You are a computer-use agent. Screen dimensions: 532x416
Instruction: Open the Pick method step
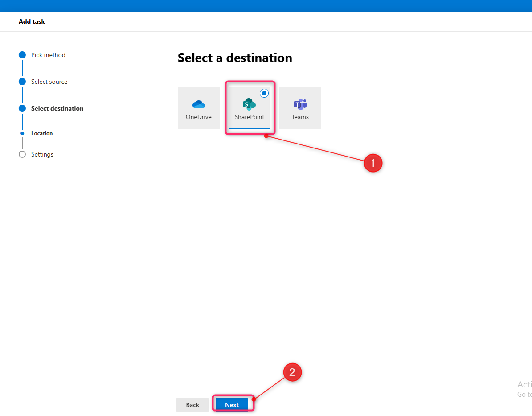pyautogui.click(x=48, y=55)
